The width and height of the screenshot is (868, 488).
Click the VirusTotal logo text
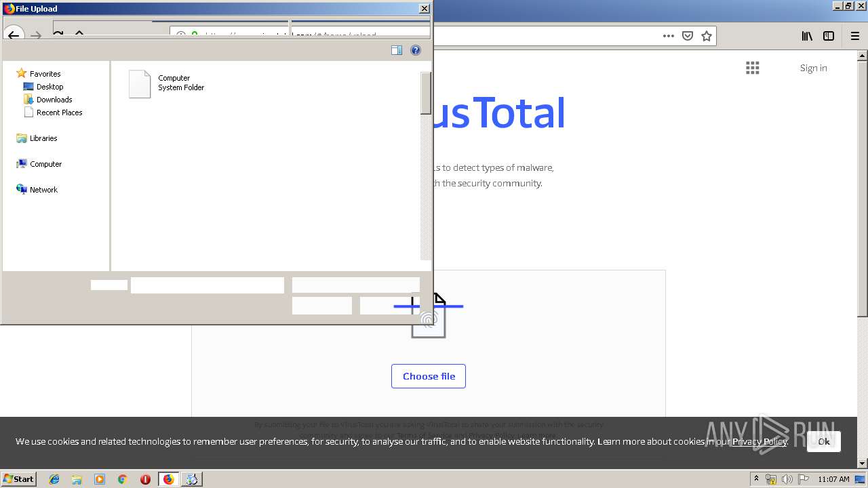(498, 113)
